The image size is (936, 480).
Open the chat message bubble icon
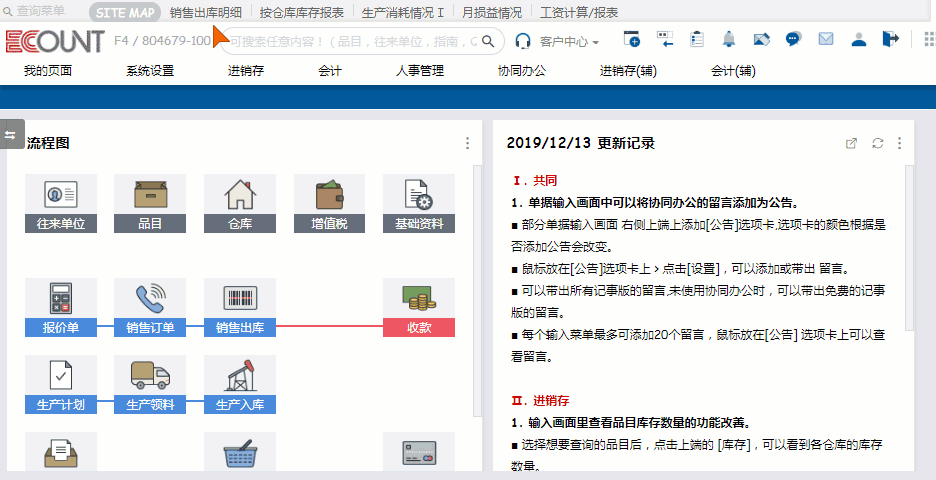click(793, 40)
